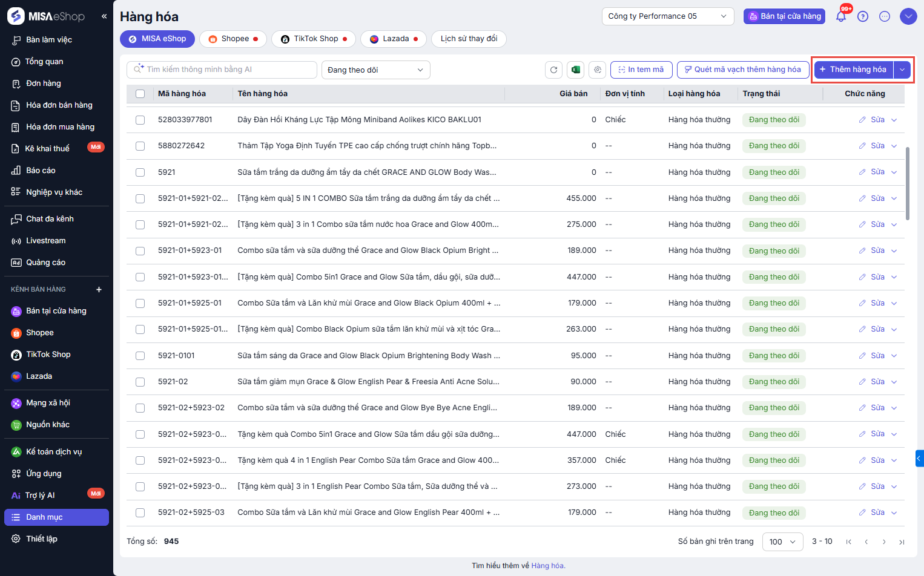The width and height of the screenshot is (924, 576).
Task: Expand actions chevron for item 528033977801
Action: click(x=894, y=120)
